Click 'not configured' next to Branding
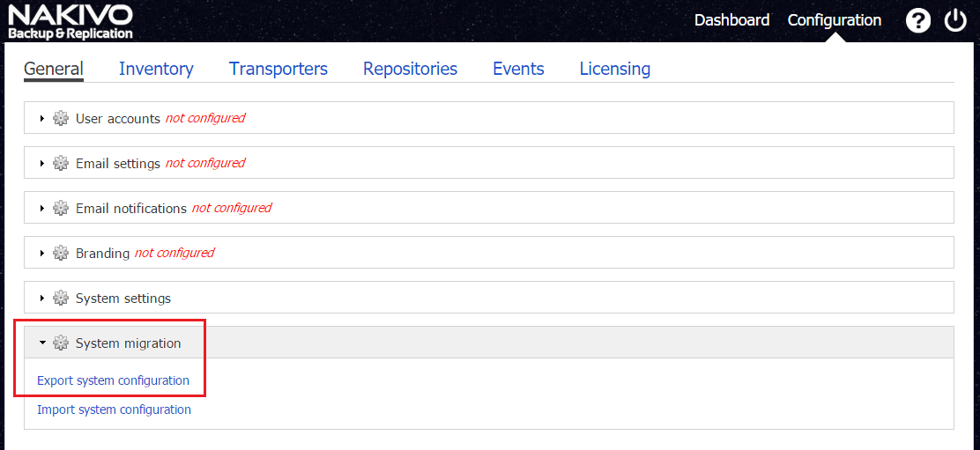The width and height of the screenshot is (980, 450). click(x=174, y=253)
